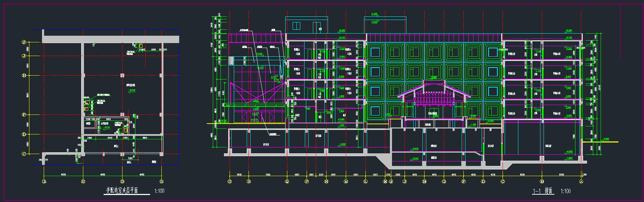The width and height of the screenshot is (644, 202).
Task: Click the -3.000 elevation marker at far right
Action: pos(606,139)
